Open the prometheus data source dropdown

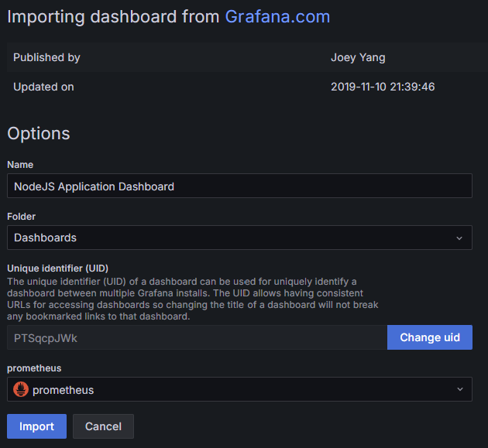[232, 390]
